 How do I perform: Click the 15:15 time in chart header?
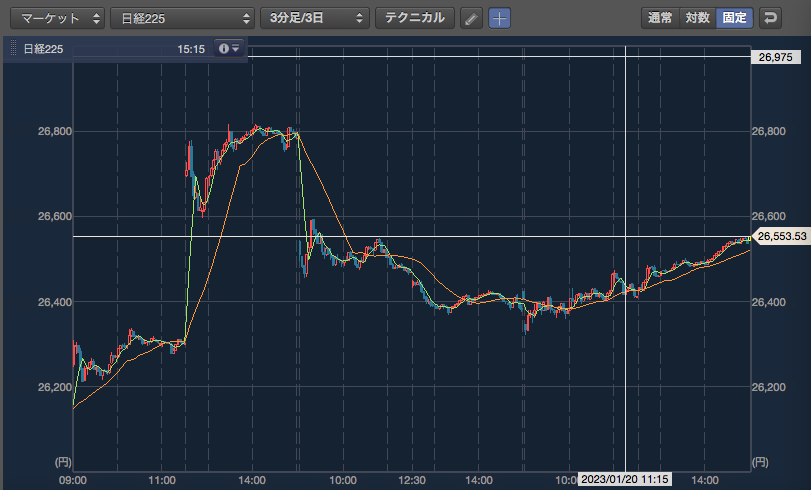[x=191, y=49]
